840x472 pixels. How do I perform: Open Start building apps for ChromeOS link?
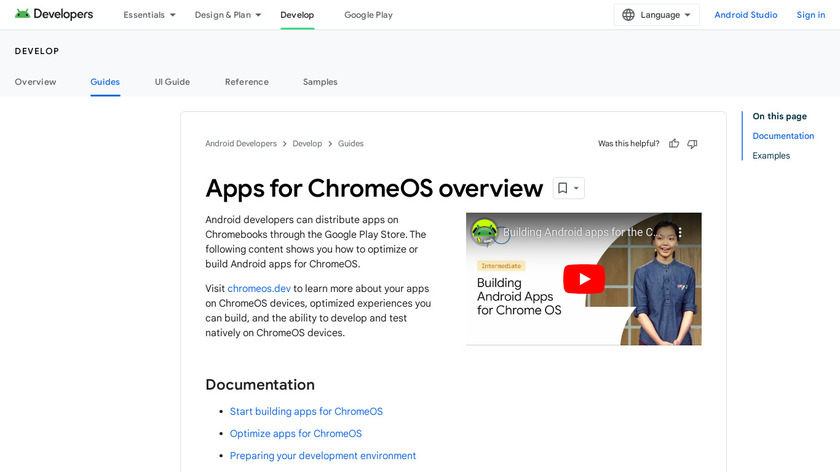(306, 411)
